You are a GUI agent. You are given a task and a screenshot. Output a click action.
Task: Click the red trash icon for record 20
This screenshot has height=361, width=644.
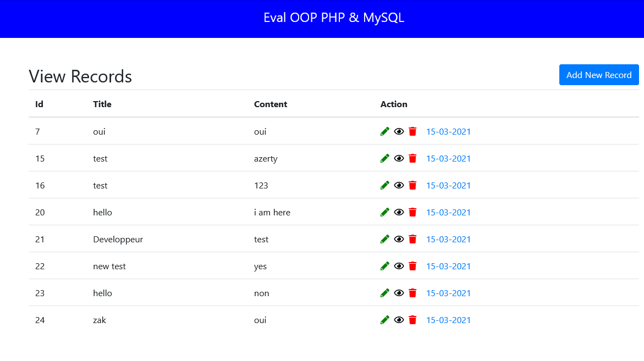(x=413, y=212)
